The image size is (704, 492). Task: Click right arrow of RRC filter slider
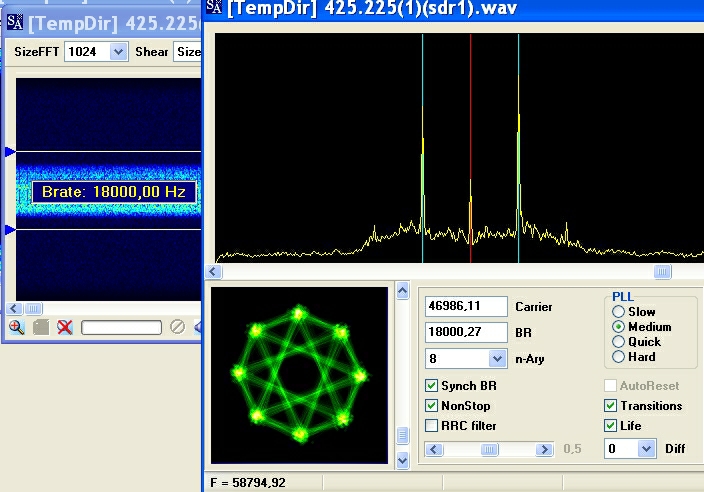(x=544, y=449)
